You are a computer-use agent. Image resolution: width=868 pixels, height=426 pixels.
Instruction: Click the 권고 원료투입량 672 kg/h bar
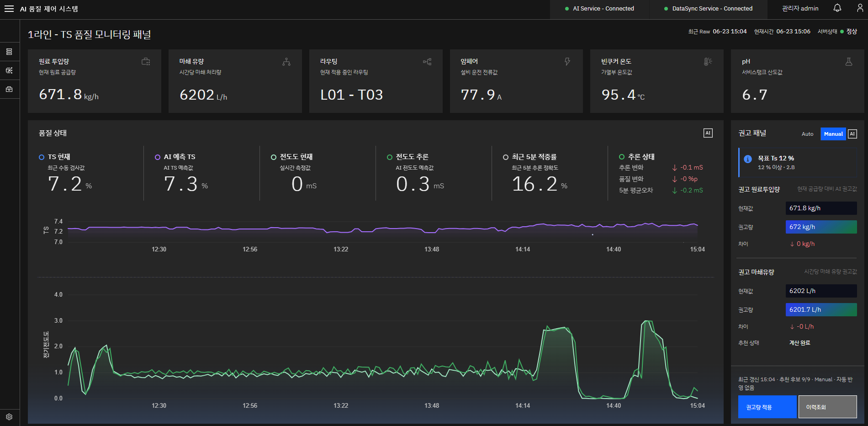pyautogui.click(x=821, y=227)
